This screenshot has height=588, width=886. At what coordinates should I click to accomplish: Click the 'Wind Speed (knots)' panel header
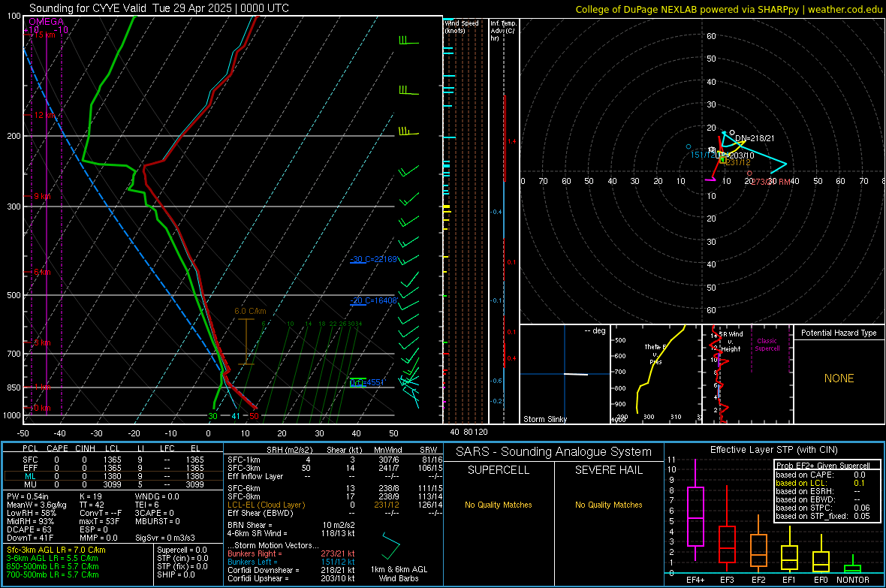pos(461,26)
